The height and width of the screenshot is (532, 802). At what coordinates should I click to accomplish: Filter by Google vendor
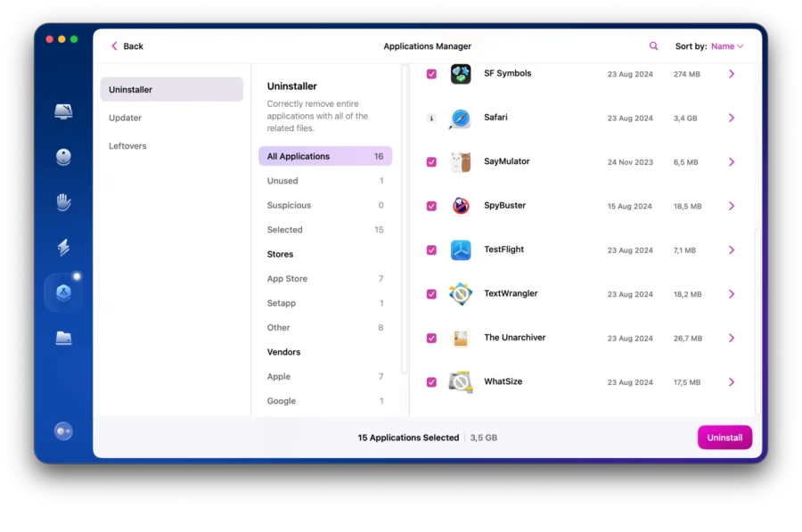(x=325, y=401)
